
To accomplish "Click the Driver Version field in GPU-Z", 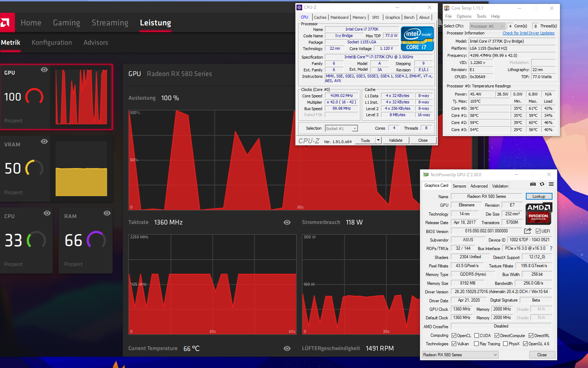I will tap(501, 292).
